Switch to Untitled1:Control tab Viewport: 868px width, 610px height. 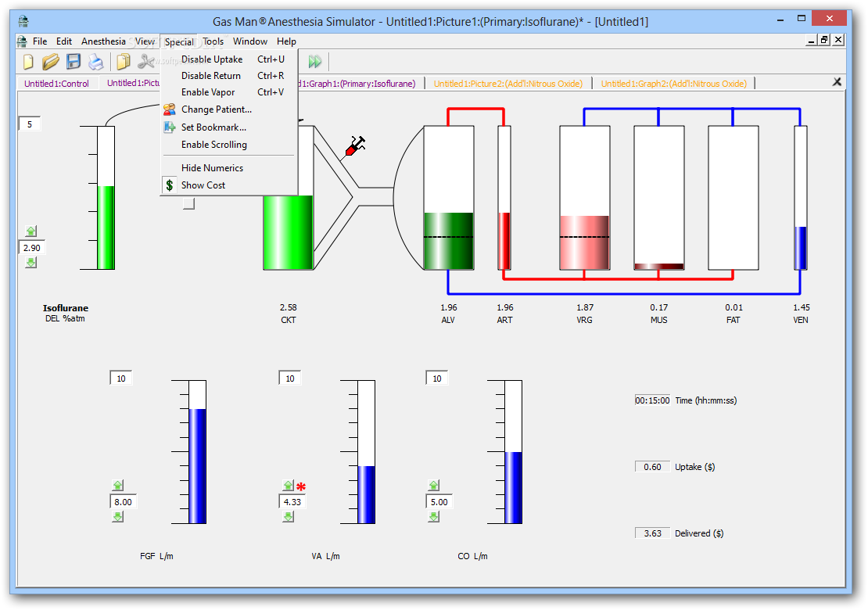tap(56, 84)
